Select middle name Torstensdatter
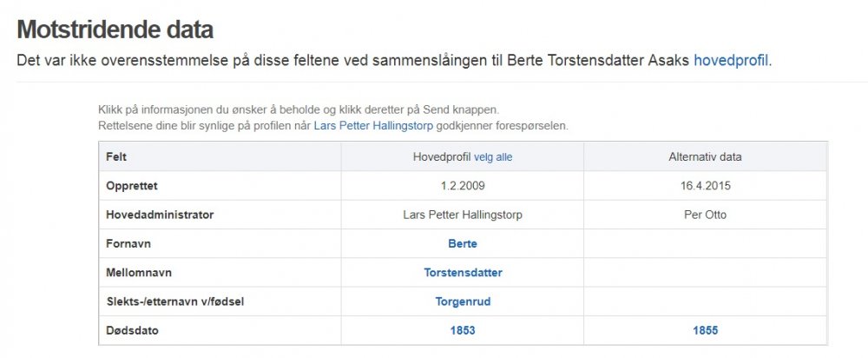 [463, 273]
